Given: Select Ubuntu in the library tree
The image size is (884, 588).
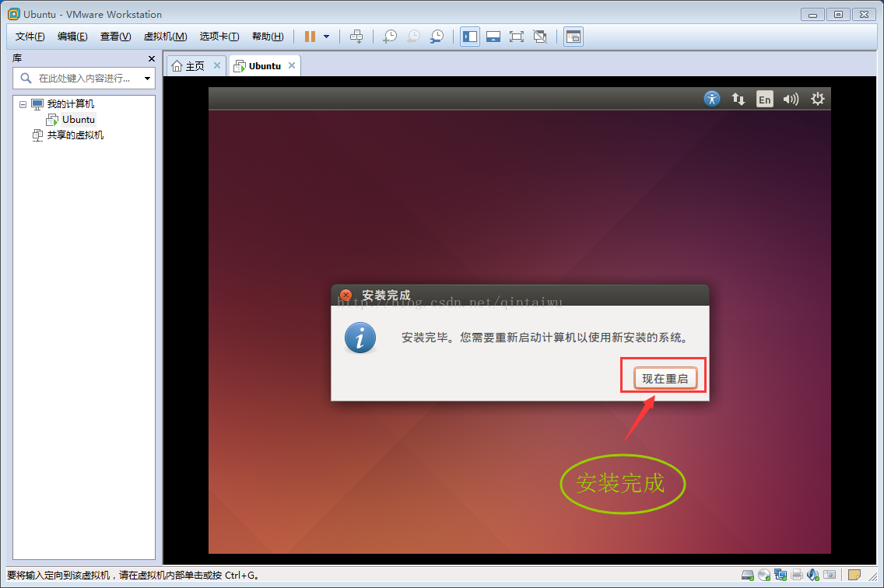Looking at the screenshot, I should [79, 120].
